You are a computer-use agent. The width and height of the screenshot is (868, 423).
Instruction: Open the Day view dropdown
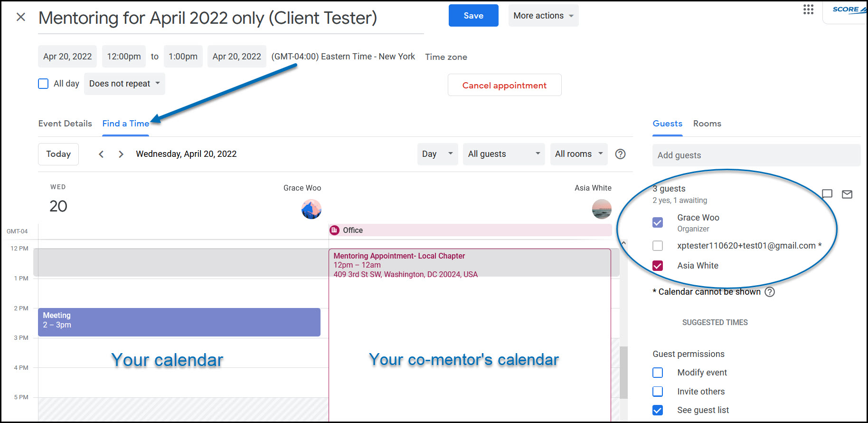click(437, 154)
